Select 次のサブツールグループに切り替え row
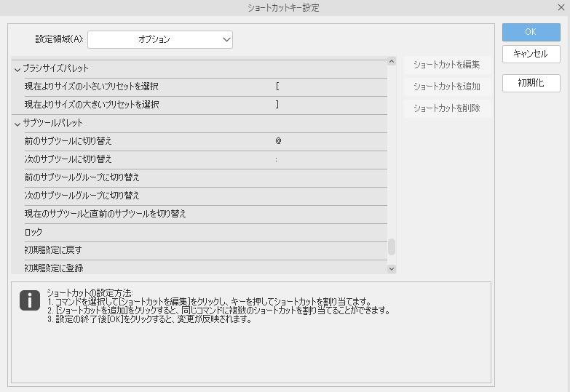The width and height of the screenshot is (570, 392). [x=205, y=196]
